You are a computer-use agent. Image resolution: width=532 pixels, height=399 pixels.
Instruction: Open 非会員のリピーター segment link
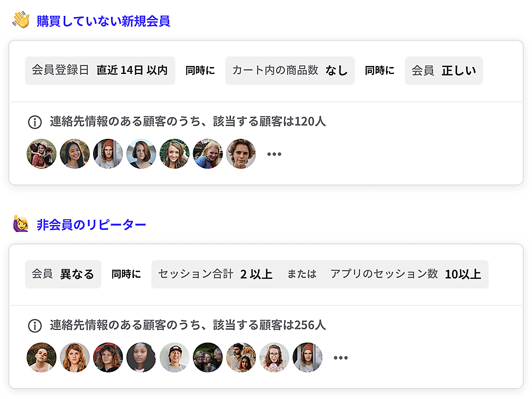[91, 225]
